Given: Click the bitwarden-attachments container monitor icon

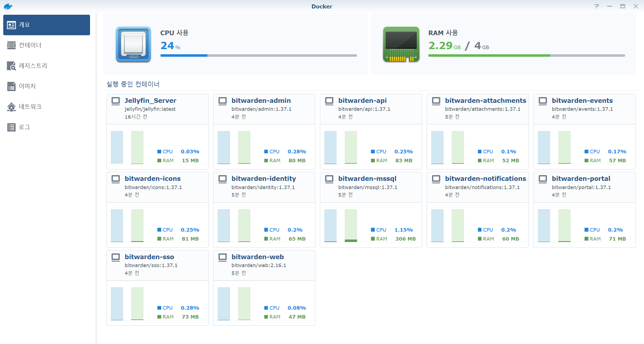Looking at the screenshot, I should tap(436, 101).
